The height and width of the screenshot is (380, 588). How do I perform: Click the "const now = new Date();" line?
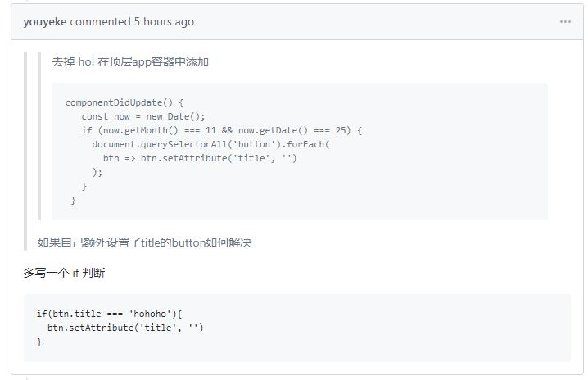coord(143,116)
